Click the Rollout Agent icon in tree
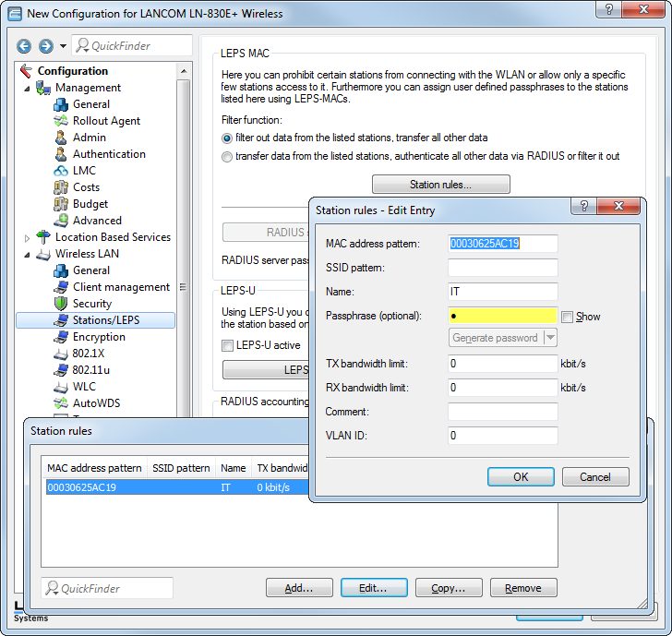Image resolution: width=672 pixels, height=636 pixels. [x=61, y=121]
